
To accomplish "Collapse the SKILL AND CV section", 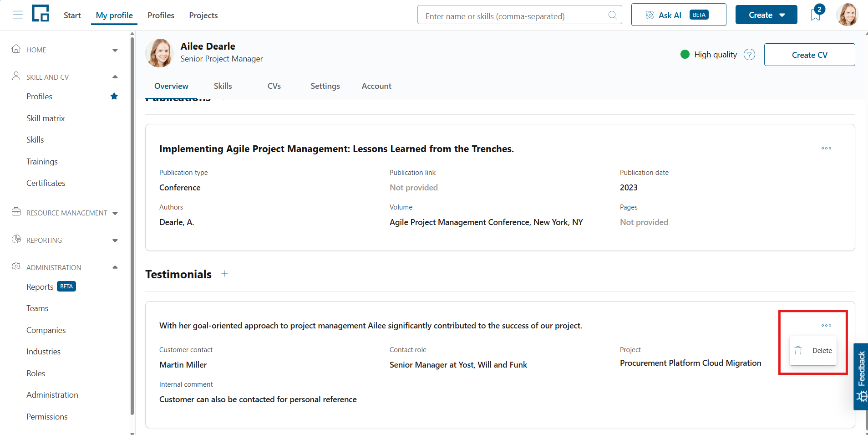I will (115, 77).
